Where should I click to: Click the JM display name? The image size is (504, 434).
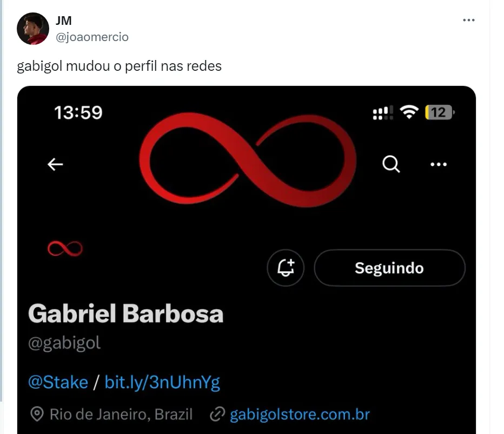tap(64, 21)
